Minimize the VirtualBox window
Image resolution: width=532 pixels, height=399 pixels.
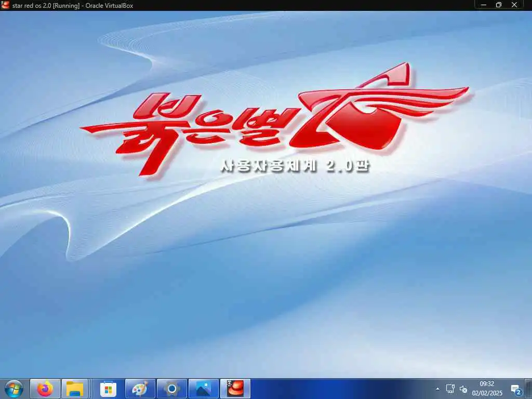coord(484,5)
